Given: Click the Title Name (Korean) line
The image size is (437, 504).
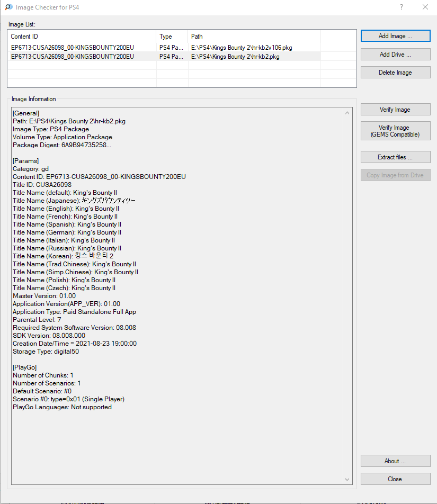Looking at the screenshot, I should click(63, 256).
